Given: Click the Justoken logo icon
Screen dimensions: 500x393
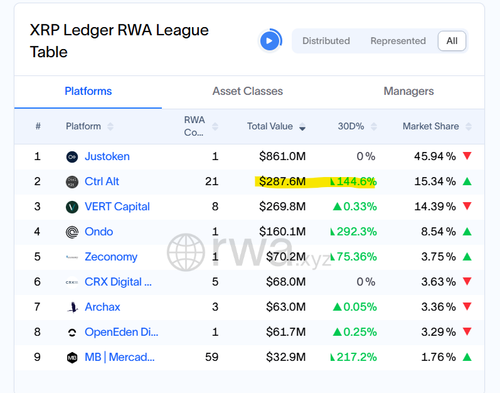Looking at the screenshot, I should [72, 157].
